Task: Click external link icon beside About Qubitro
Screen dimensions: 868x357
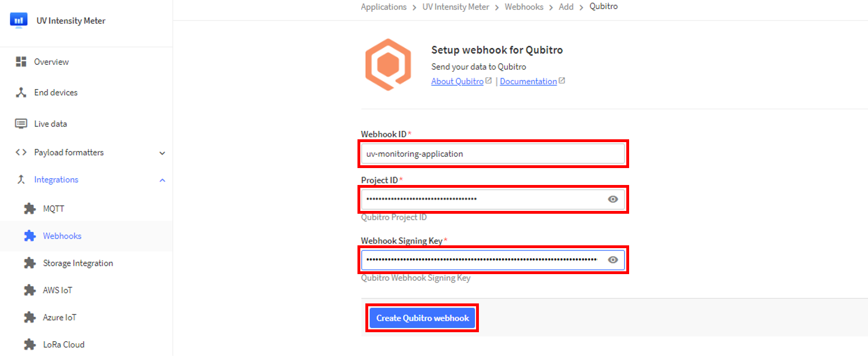Action: [489, 81]
